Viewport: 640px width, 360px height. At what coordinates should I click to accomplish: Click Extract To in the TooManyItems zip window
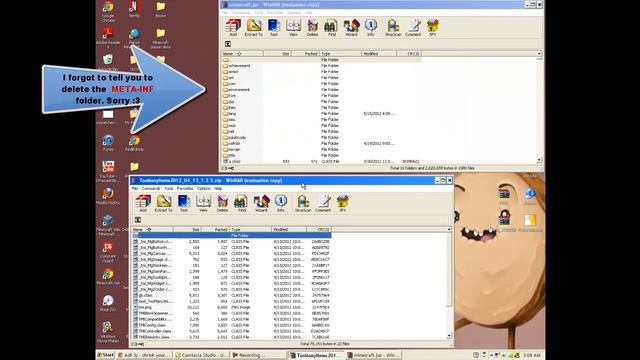tap(163, 203)
